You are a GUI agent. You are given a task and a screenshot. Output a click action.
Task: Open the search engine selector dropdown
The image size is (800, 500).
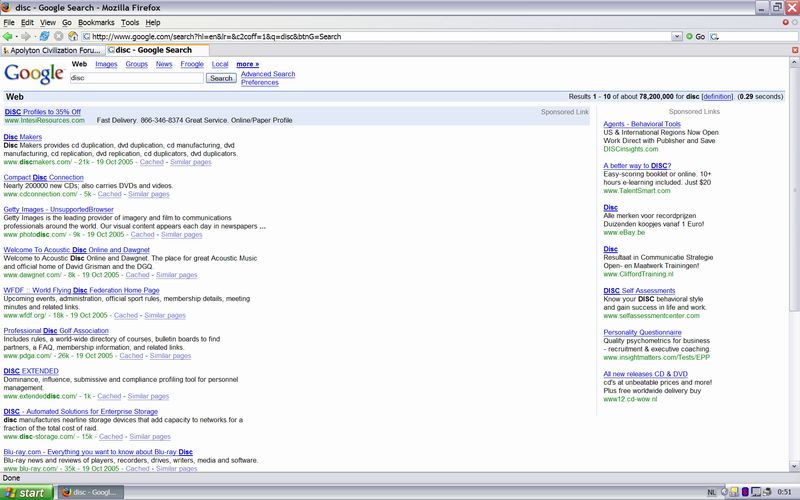coord(717,36)
